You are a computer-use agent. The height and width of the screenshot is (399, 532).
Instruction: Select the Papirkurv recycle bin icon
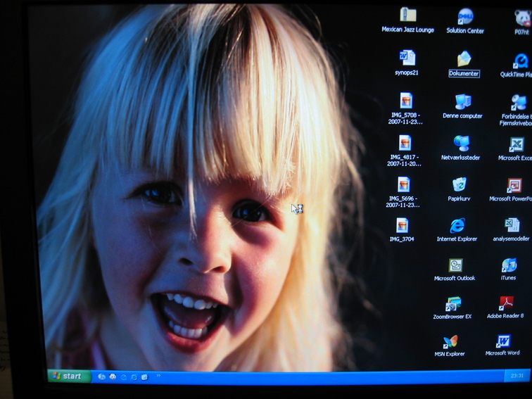click(x=459, y=184)
